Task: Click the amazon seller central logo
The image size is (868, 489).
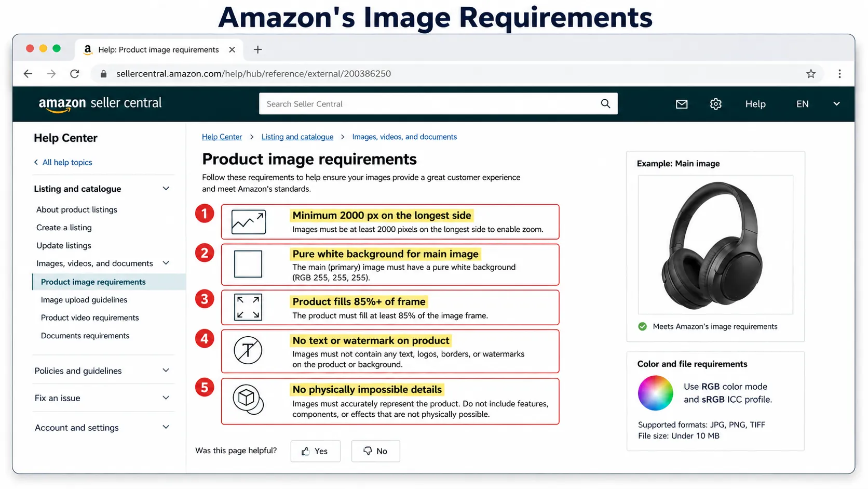Action: pos(100,104)
